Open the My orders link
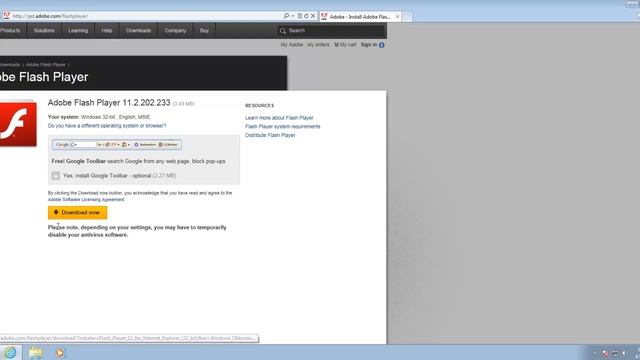The image size is (640, 360). click(318, 44)
